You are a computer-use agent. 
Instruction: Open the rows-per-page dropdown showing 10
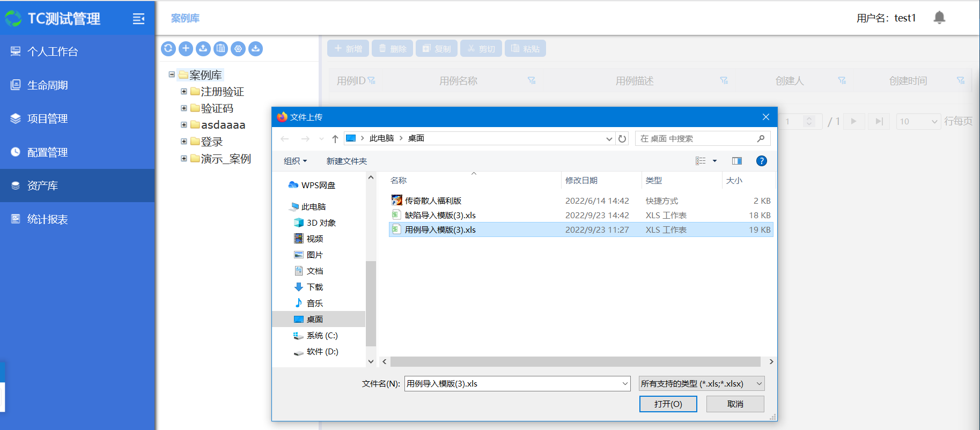[919, 121]
